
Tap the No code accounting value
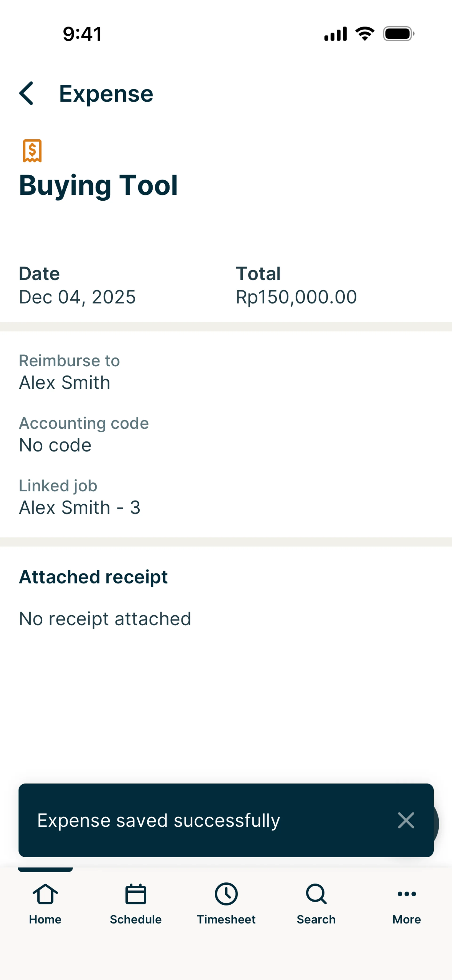[x=55, y=445]
